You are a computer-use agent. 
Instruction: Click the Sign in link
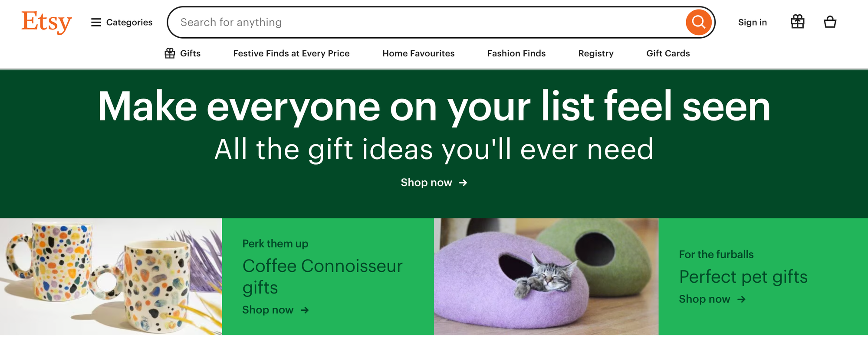[x=753, y=22]
